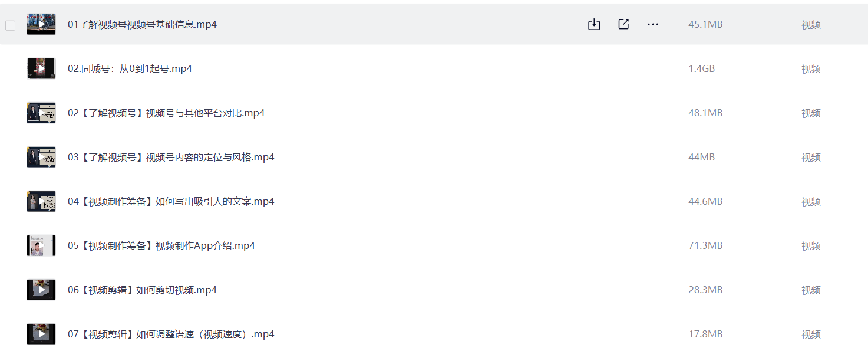This screenshot has width=868, height=354.
Task: Open 03【了解视频号】视频号内容的定位与风格.mp4
Action: pyautogui.click(x=171, y=158)
